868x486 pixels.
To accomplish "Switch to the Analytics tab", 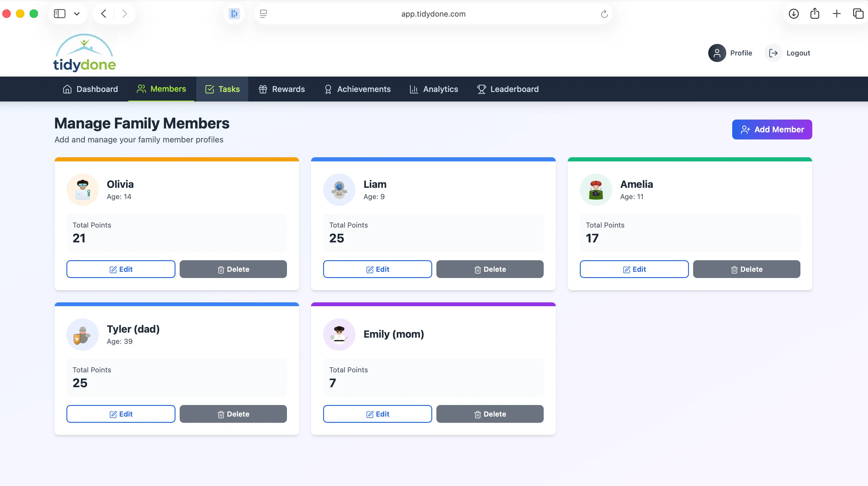I will [434, 89].
